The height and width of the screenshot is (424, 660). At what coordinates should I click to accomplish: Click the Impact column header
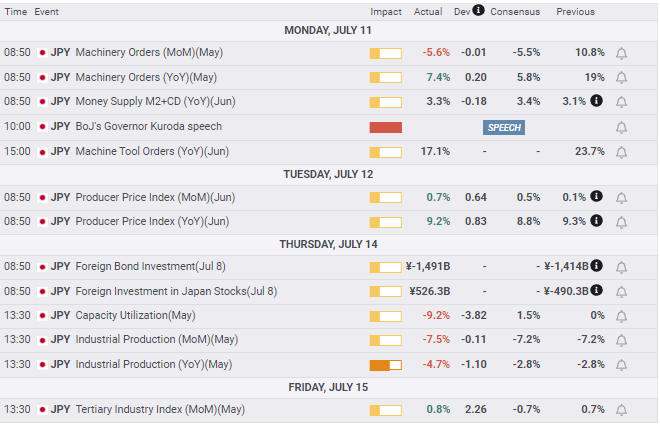pyautogui.click(x=386, y=12)
